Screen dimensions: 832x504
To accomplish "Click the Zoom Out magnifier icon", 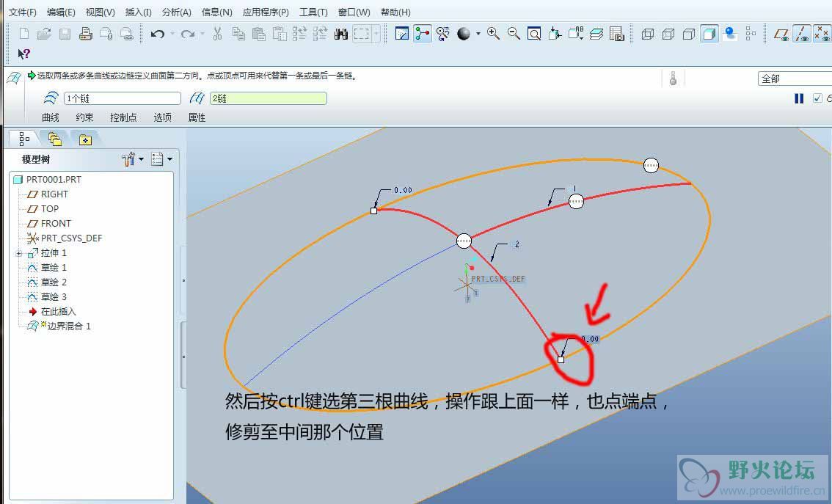I will [514, 34].
